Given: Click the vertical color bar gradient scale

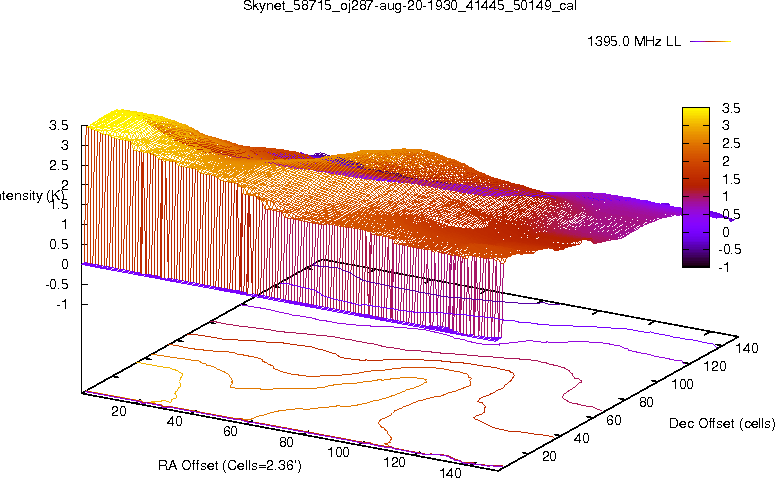Looking at the screenshot, I should [695, 187].
